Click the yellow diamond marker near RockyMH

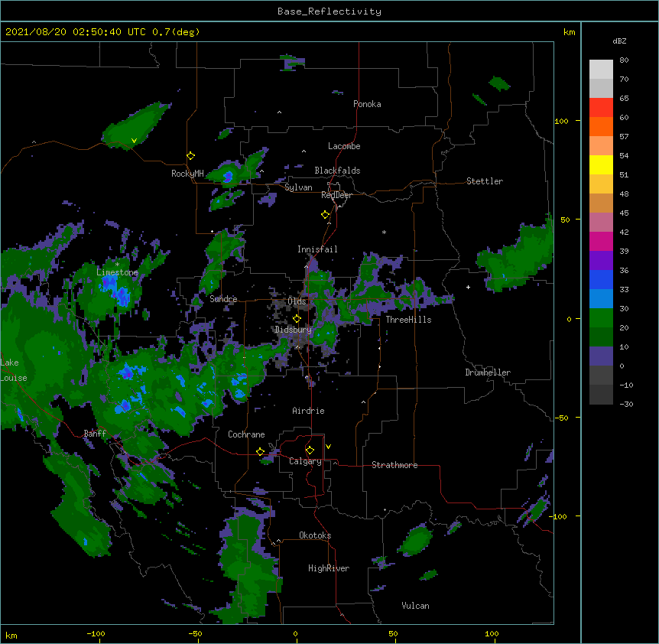tap(190, 156)
